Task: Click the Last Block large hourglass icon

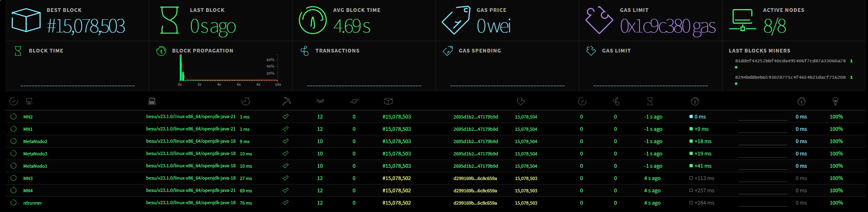Action: [170, 20]
